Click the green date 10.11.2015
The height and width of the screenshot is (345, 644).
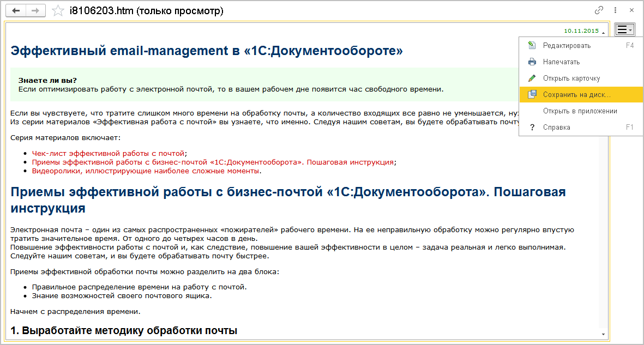point(581,31)
